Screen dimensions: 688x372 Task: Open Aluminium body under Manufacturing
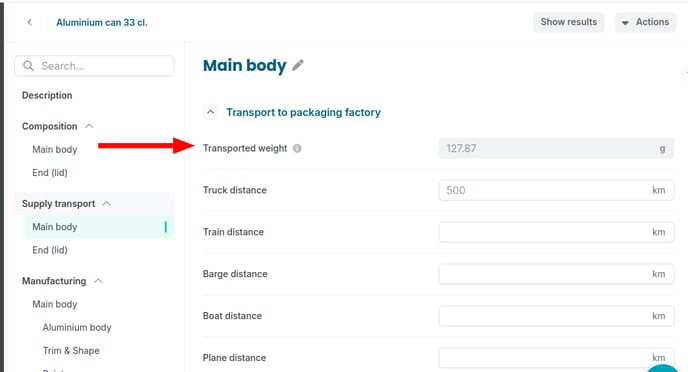point(77,327)
